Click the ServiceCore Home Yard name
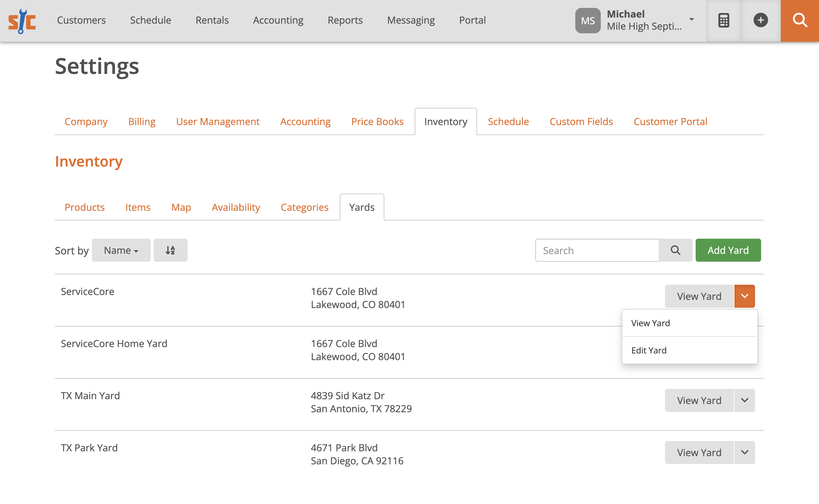 point(114,343)
